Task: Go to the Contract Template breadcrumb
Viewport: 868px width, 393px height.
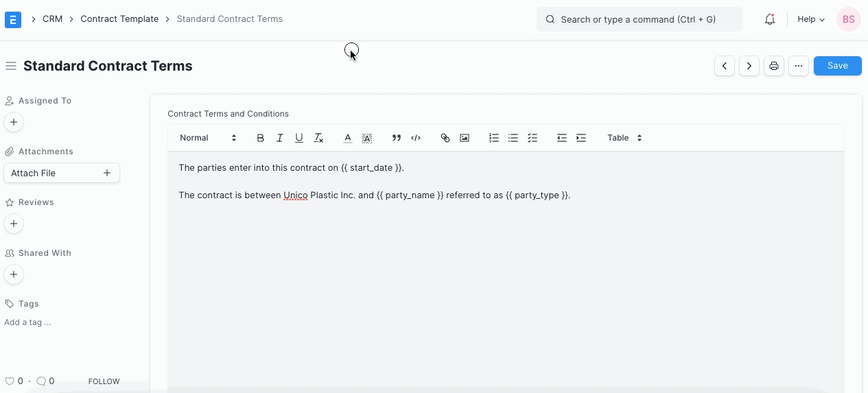Action: [119, 19]
